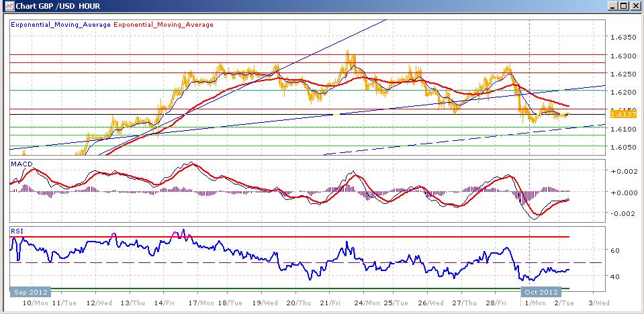Image resolution: width=644 pixels, height=314 pixels.
Task: Click the Sep 2012 month marker
Action: [30, 293]
